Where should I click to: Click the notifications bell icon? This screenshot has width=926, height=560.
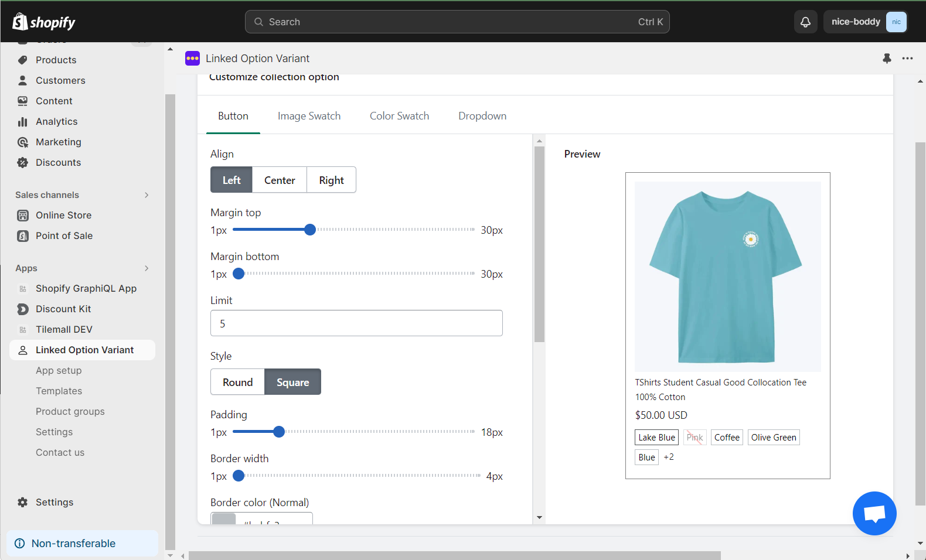pos(805,22)
